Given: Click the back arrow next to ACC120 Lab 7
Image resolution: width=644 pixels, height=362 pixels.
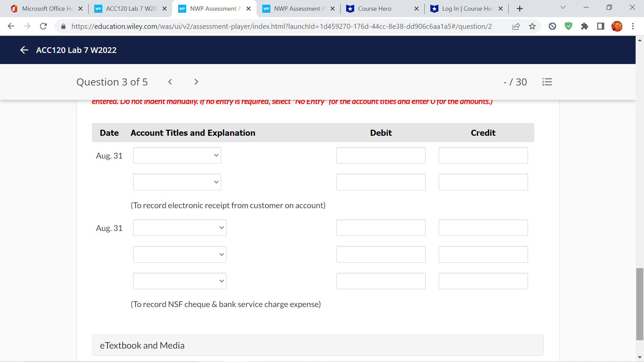Looking at the screenshot, I should pos(24,50).
